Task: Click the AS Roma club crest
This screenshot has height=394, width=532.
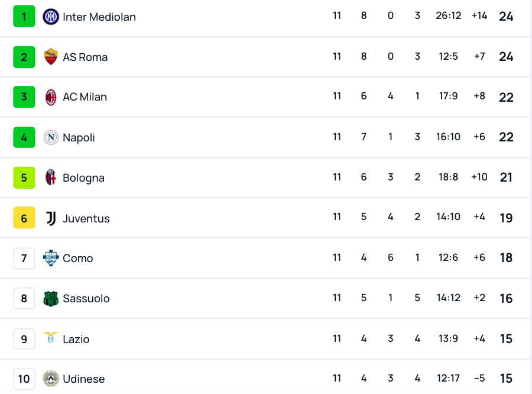Action: coord(51,57)
